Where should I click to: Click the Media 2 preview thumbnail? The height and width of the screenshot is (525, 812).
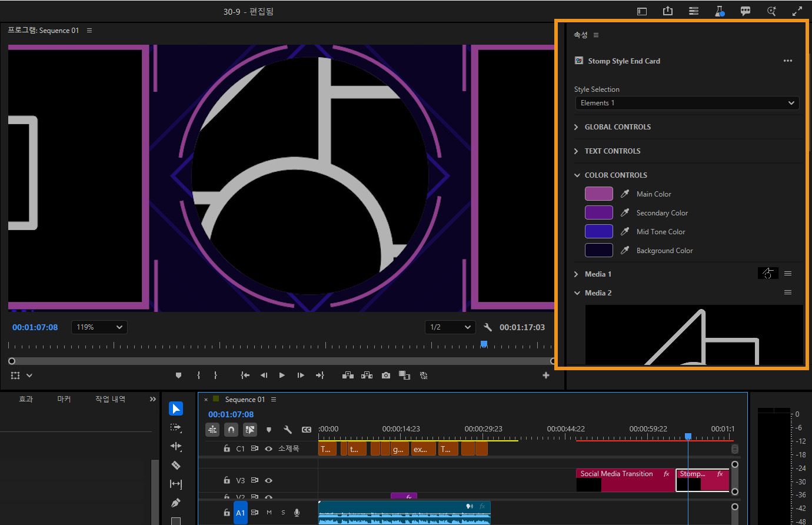click(694, 334)
